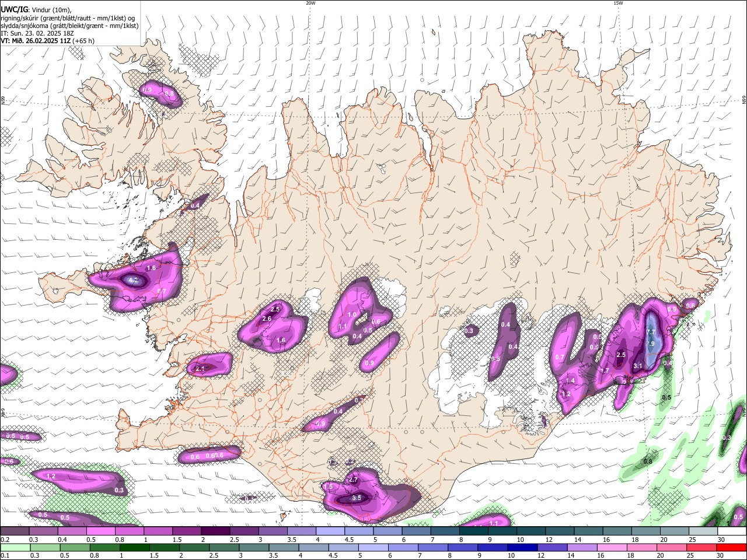This screenshot has height=560, width=747.
Task: Click the bottom legend label '0.1'
Action: (5, 555)
